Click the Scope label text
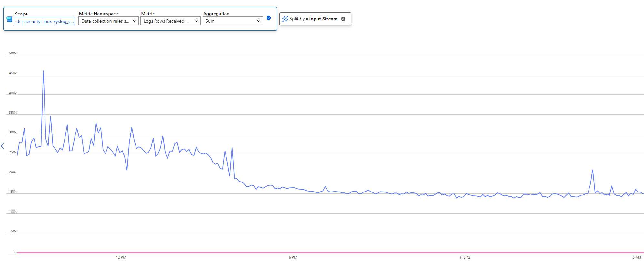 [21, 14]
